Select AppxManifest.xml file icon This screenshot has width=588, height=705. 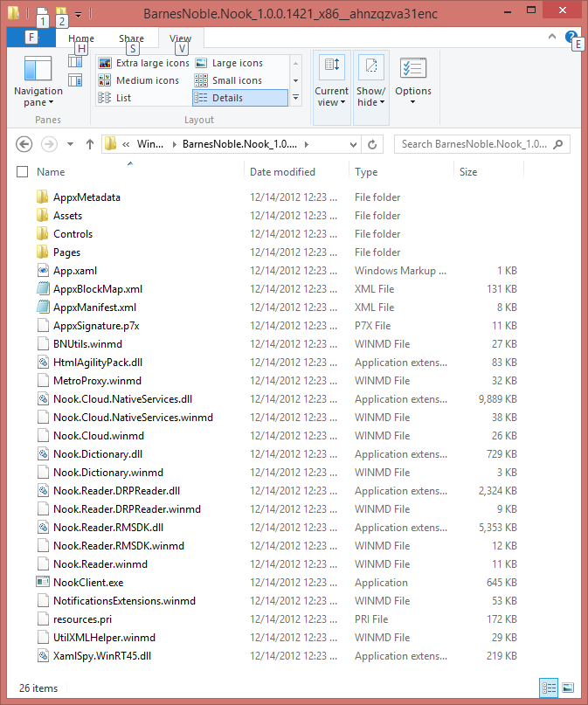[x=43, y=308]
